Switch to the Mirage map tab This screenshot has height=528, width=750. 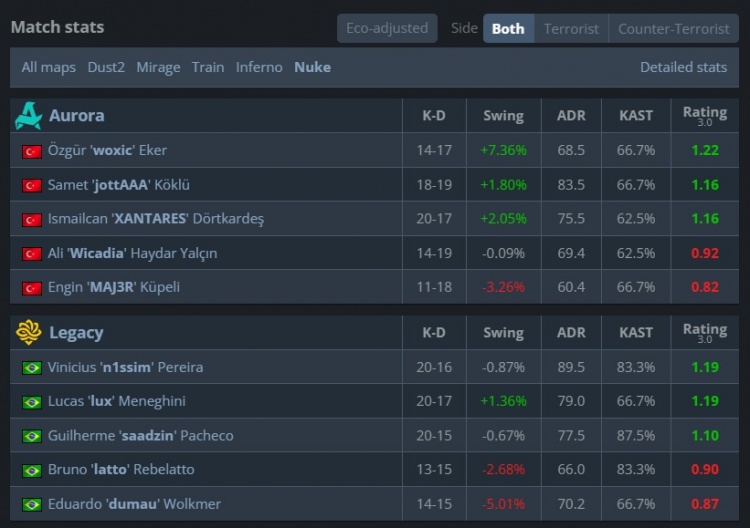[x=158, y=67]
